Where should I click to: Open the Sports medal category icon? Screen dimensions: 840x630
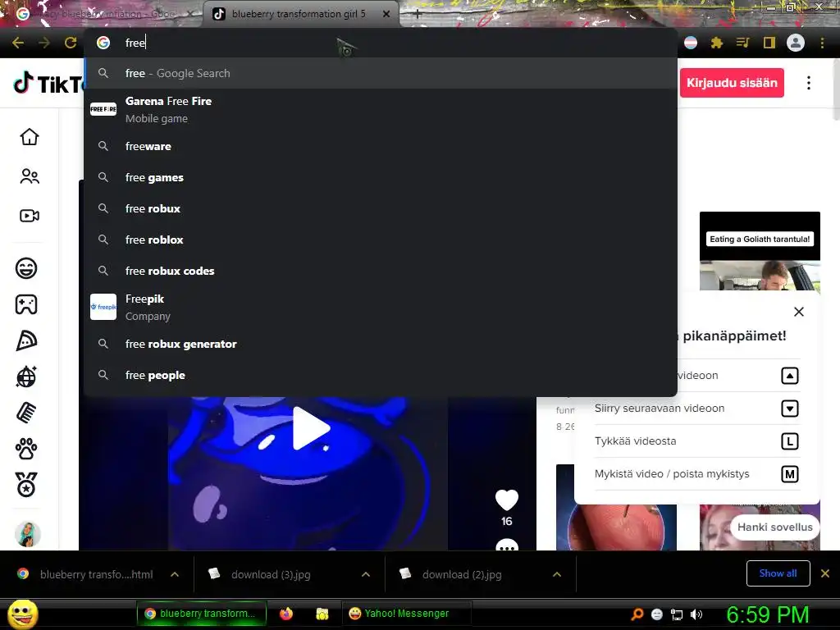26,485
